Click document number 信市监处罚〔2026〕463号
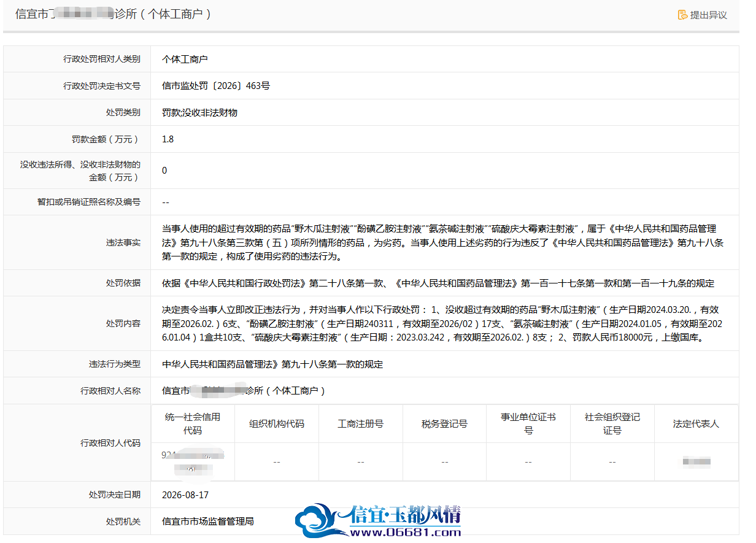This screenshot has width=756, height=543. (x=216, y=86)
